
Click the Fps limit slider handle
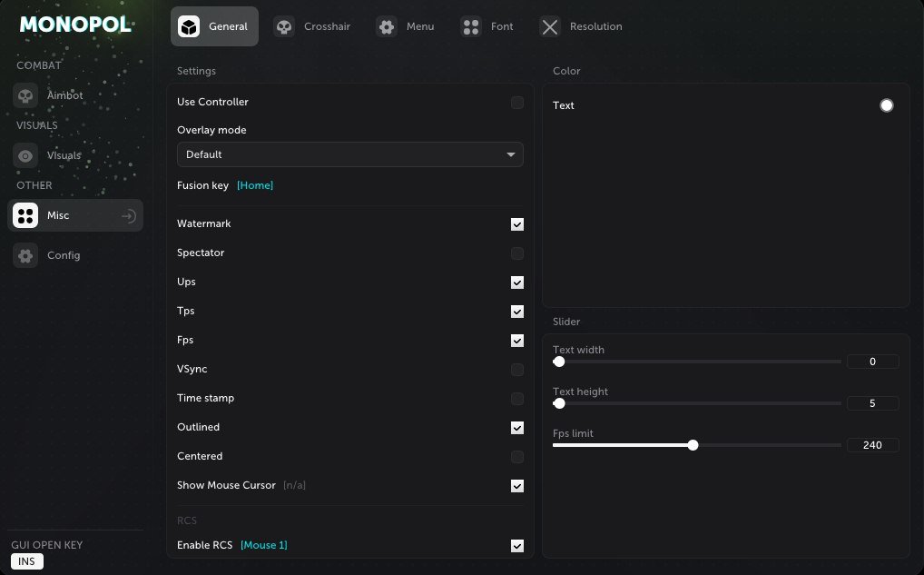(693, 445)
